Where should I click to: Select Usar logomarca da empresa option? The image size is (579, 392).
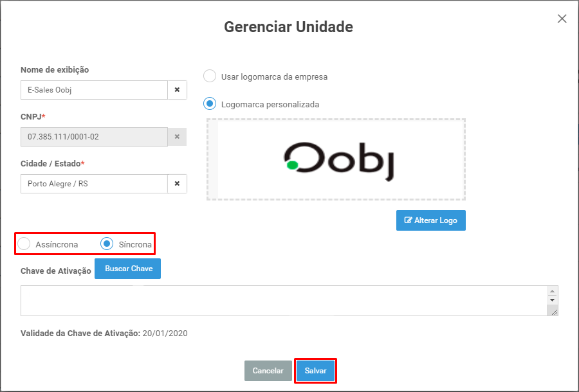pos(210,76)
